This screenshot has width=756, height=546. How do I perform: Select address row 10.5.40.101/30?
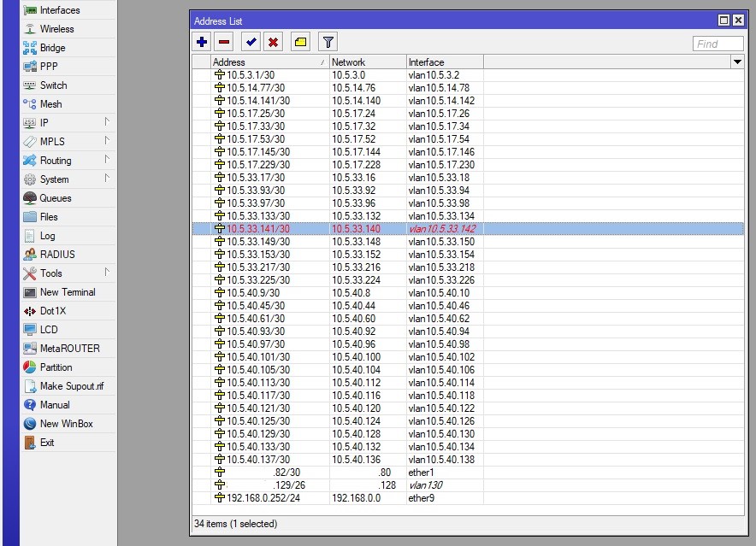tap(468, 357)
